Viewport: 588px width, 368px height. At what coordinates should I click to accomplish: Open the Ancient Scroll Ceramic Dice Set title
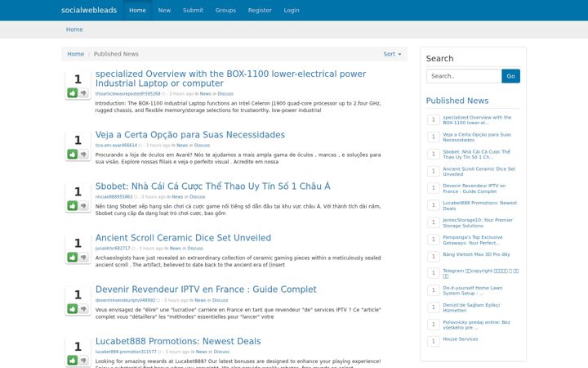(183, 238)
